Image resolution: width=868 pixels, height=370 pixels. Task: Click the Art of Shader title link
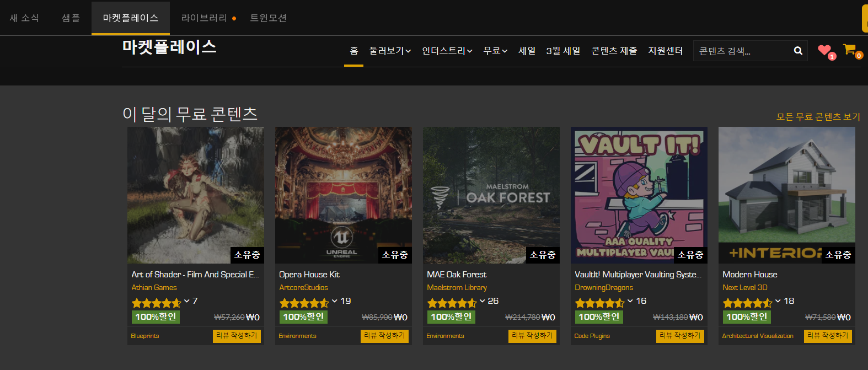[x=195, y=275]
